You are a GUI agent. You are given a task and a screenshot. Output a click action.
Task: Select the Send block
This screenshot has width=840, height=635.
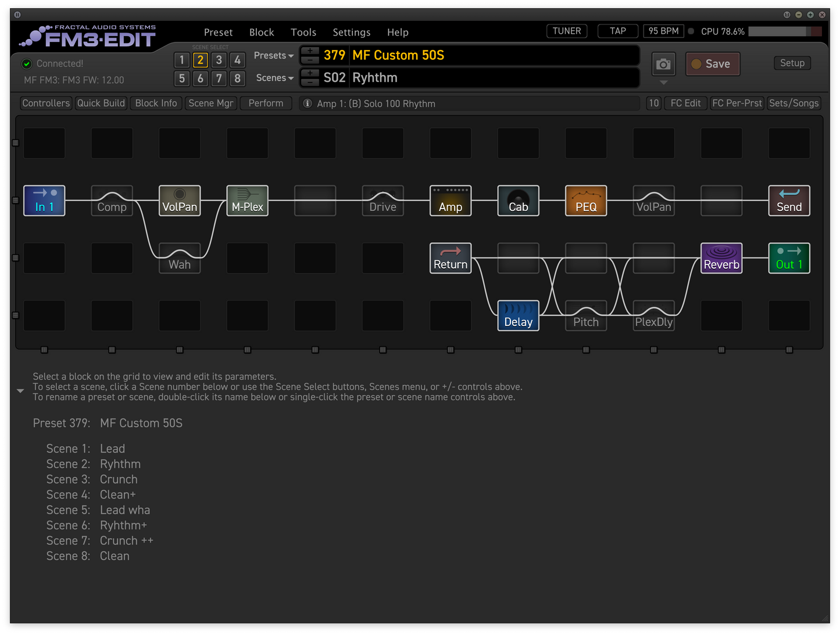pyautogui.click(x=789, y=200)
